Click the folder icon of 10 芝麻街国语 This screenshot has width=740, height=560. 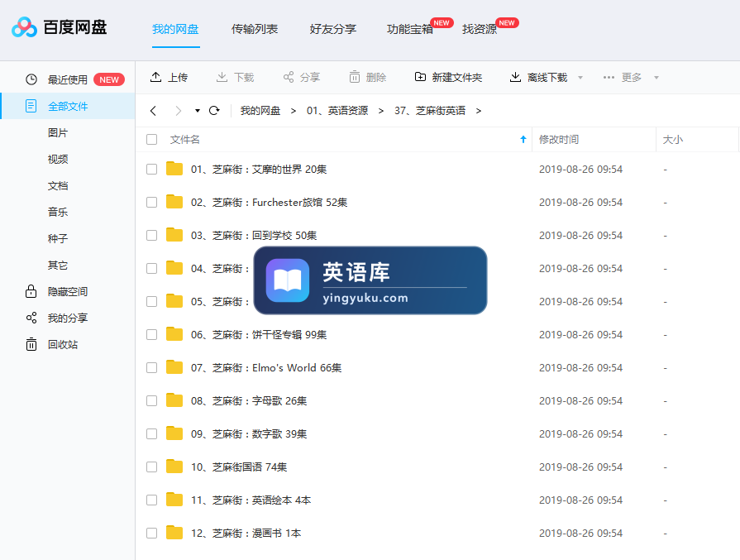(174, 467)
